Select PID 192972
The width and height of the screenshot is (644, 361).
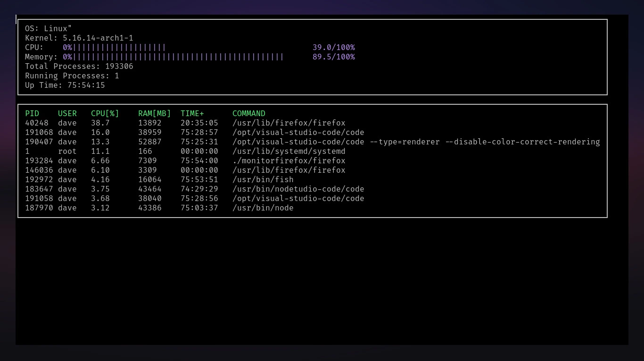[39, 180]
